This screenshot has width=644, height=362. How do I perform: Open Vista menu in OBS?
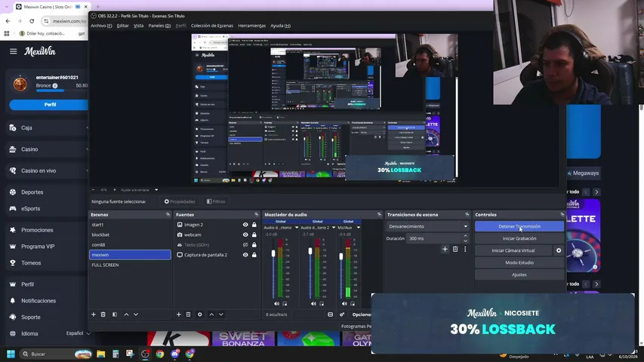tap(138, 26)
